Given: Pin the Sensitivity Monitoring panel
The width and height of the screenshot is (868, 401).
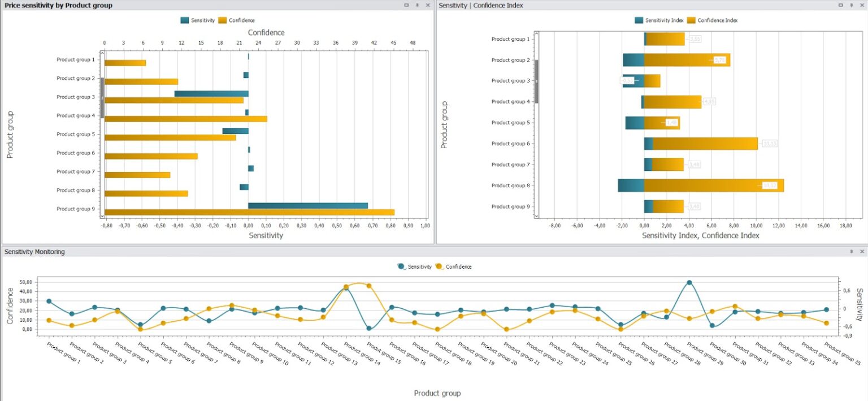Looking at the screenshot, I should tap(852, 252).
